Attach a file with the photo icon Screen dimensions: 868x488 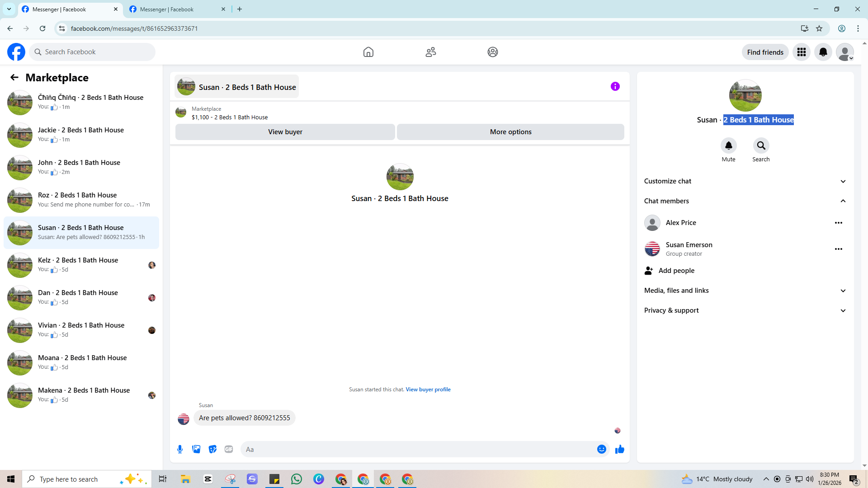pyautogui.click(x=196, y=449)
